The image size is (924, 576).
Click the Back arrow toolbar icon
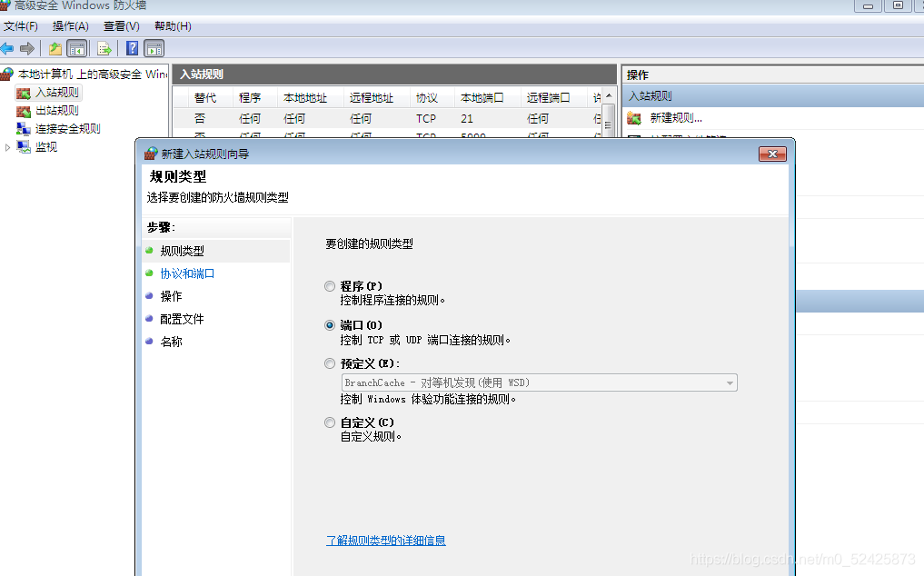(7, 48)
